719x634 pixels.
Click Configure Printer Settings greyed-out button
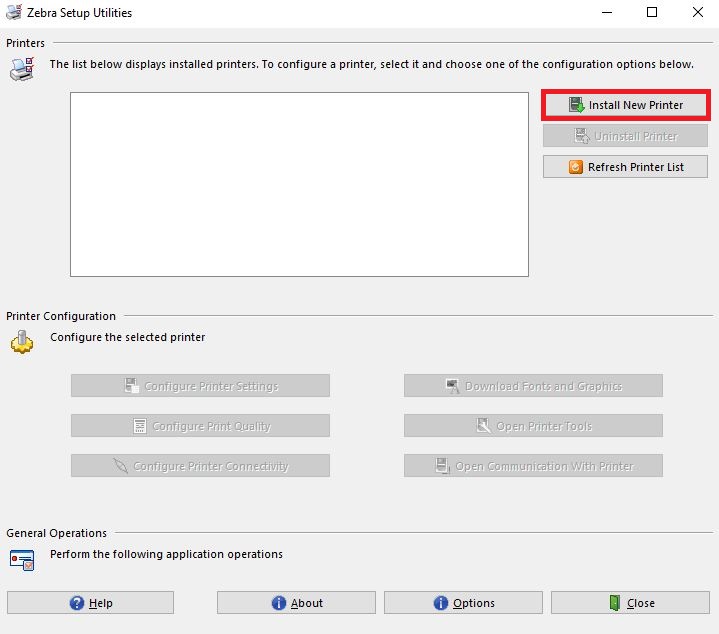pyautogui.click(x=200, y=386)
